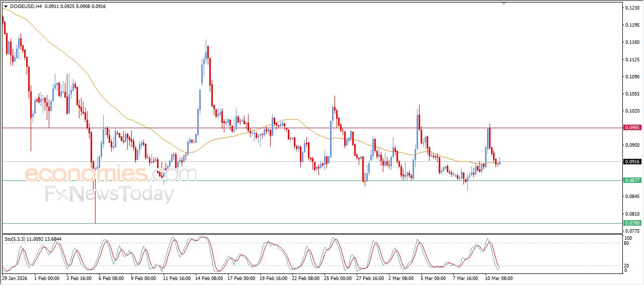Click the 10 Mar 08:00 date label
The image size is (644, 285).
coord(499,277)
